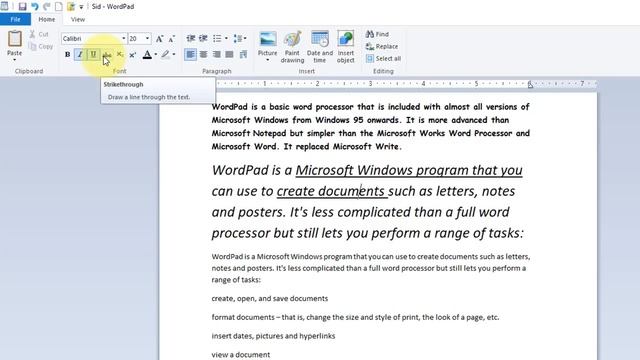Switch to the Home tab
The height and width of the screenshot is (360, 640).
pyautogui.click(x=47, y=19)
